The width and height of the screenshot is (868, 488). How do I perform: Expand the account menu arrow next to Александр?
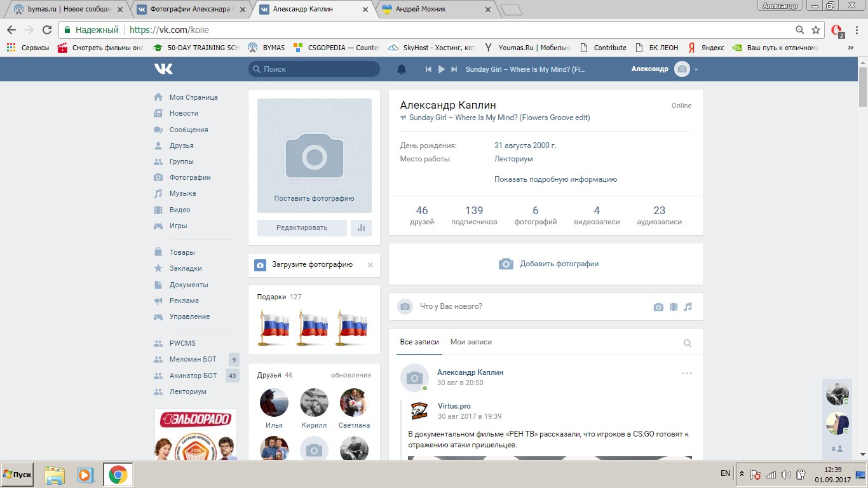point(696,70)
